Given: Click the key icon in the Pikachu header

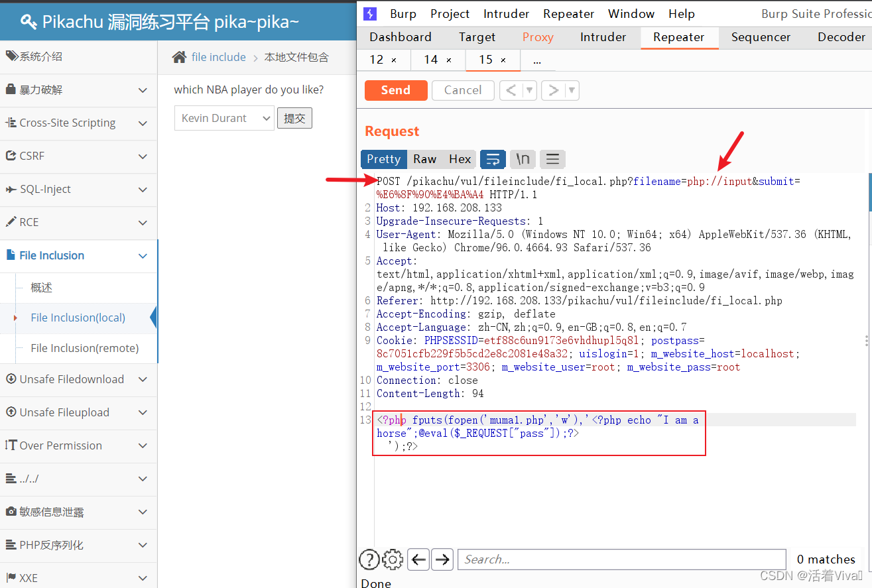Looking at the screenshot, I should coord(29,22).
